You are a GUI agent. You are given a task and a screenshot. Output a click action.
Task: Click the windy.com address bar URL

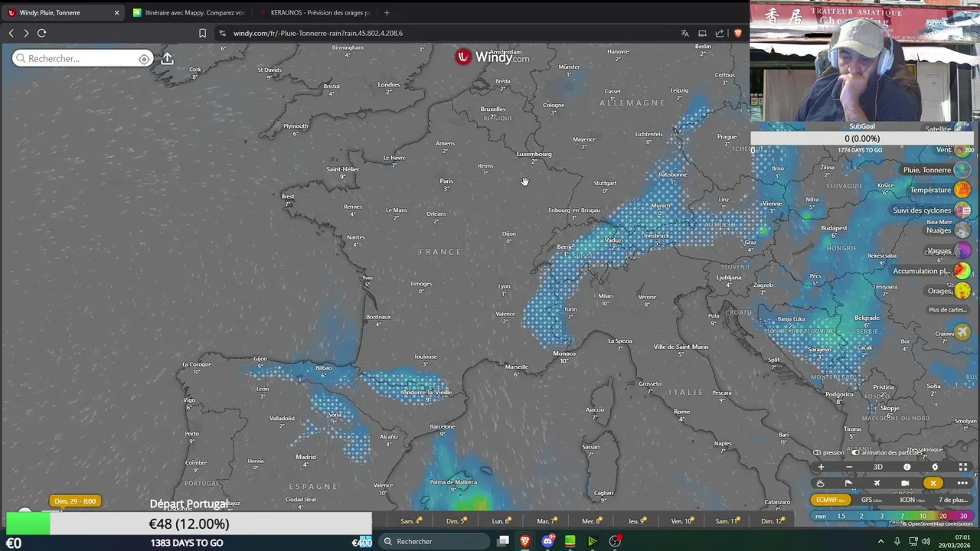click(x=318, y=33)
